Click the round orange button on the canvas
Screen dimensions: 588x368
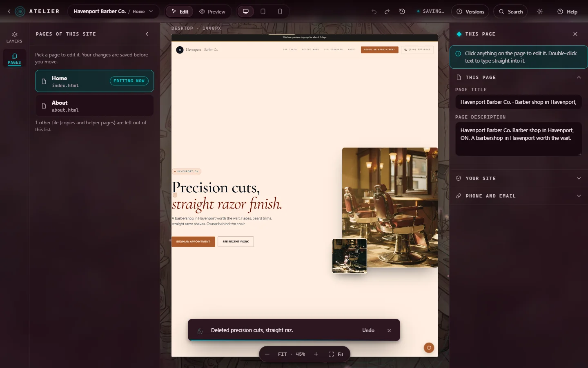click(x=429, y=348)
